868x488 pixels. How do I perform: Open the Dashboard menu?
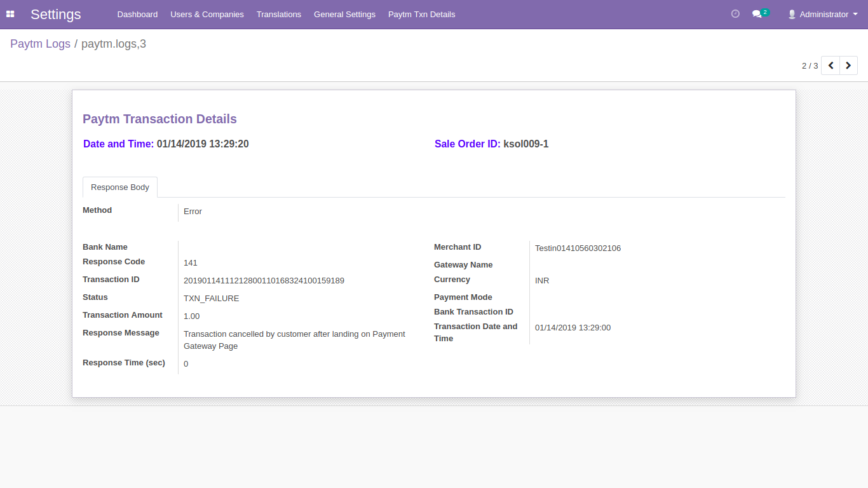[x=137, y=14]
